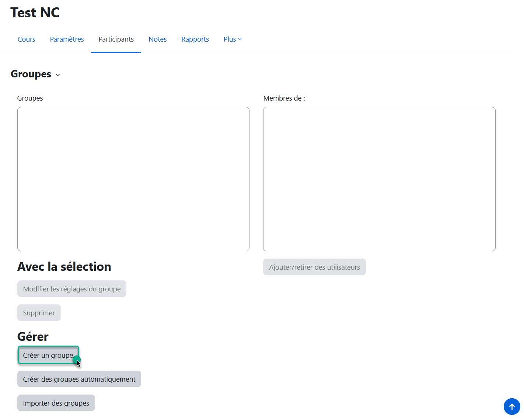
Task: Go to the Notes tab
Action: coord(158,39)
